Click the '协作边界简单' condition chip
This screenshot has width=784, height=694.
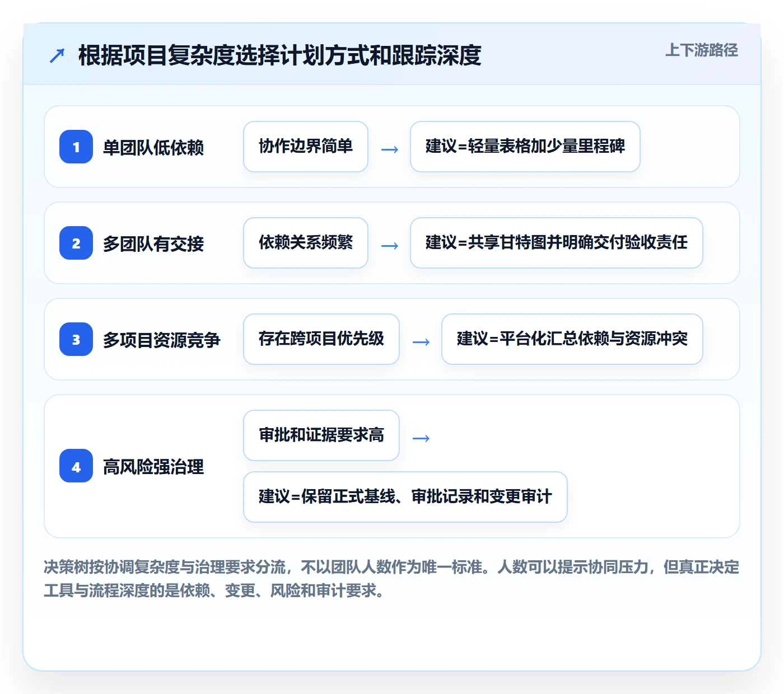point(306,147)
